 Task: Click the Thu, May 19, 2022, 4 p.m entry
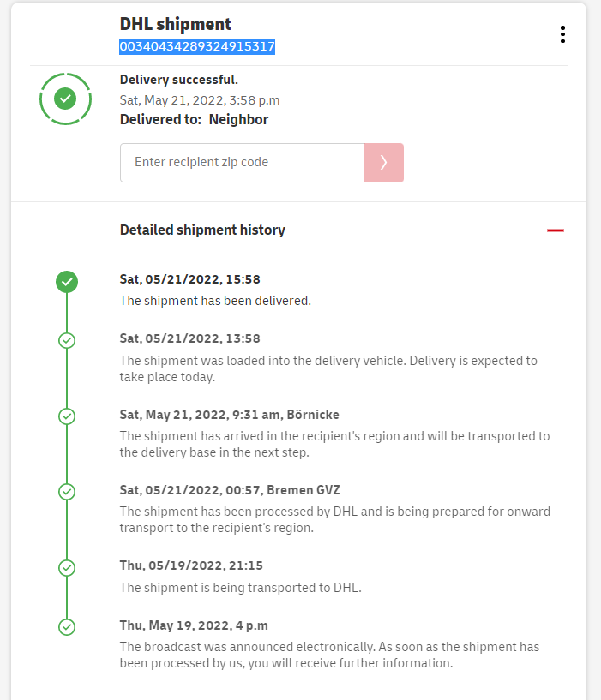pos(194,625)
